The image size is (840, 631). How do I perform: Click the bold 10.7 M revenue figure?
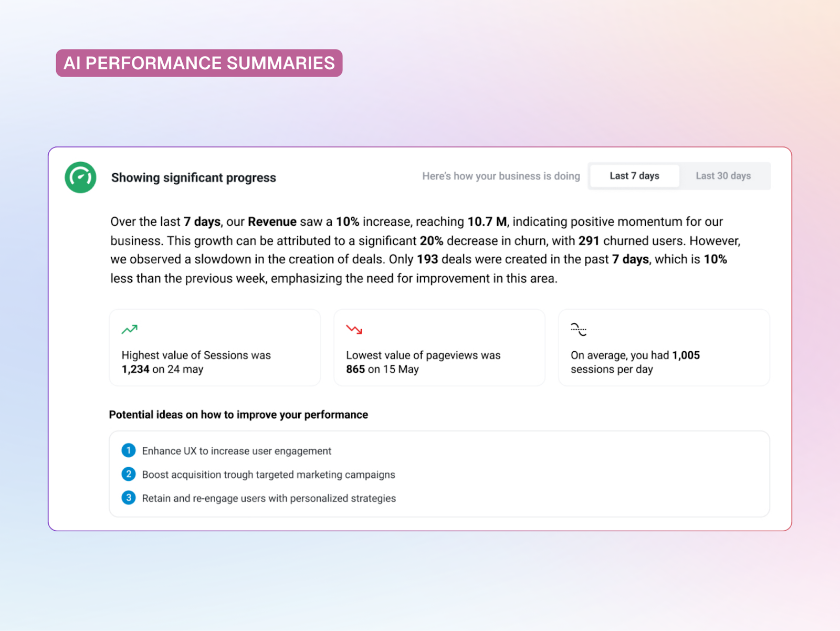pos(487,222)
